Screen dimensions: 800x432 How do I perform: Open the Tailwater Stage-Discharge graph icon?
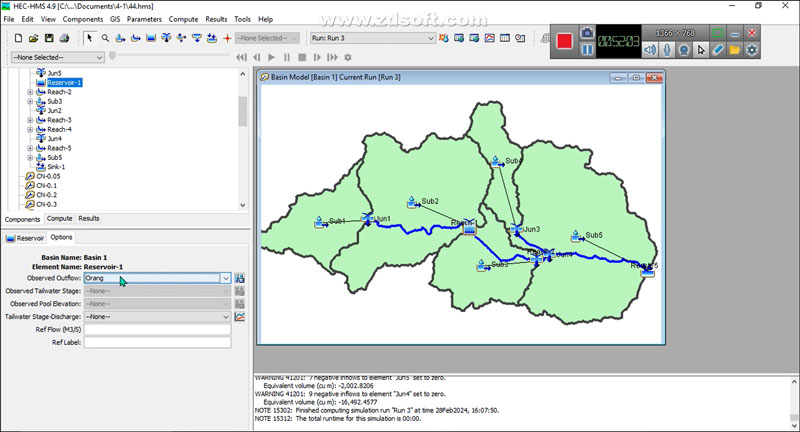pyautogui.click(x=240, y=316)
